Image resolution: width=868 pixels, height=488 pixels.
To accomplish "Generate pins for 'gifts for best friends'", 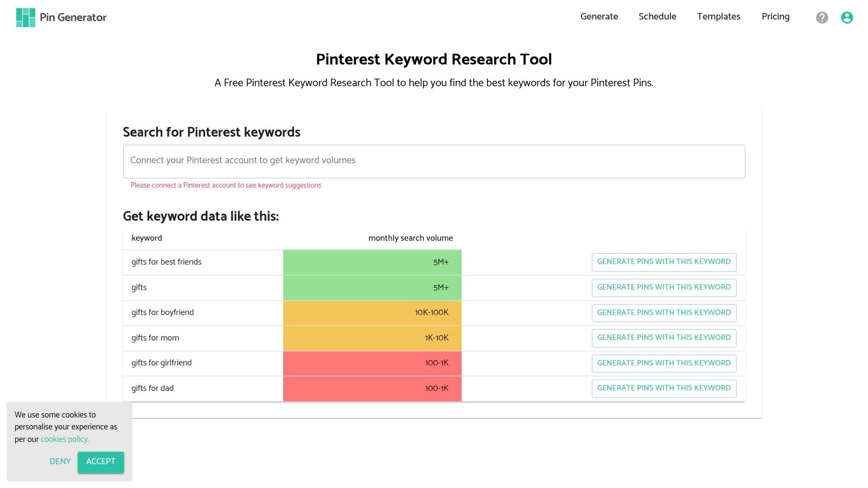I will click(x=663, y=262).
